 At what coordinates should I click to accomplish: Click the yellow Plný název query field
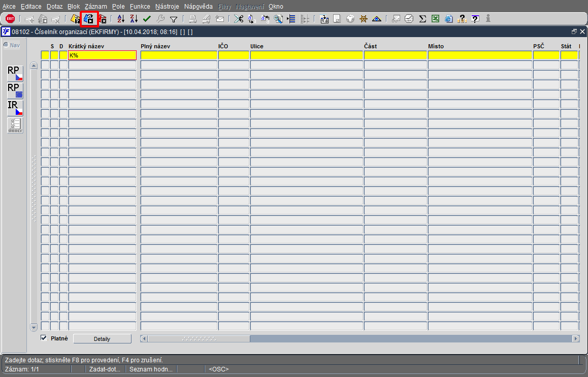(x=179, y=55)
